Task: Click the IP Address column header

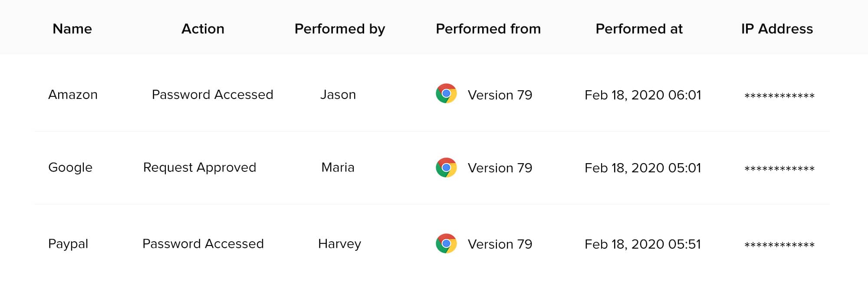Action: [x=777, y=29]
